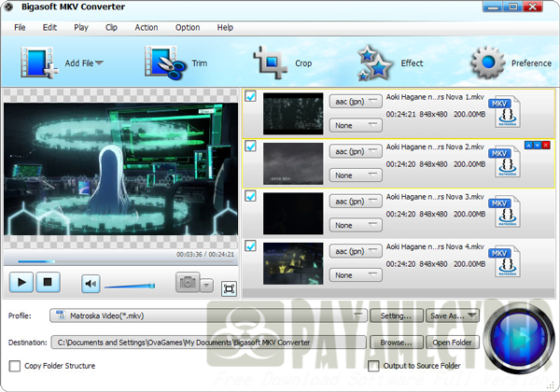Open the Preference gear icon
Image resolution: width=560 pixels, height=392 pixels.
[x=488, y=63]
